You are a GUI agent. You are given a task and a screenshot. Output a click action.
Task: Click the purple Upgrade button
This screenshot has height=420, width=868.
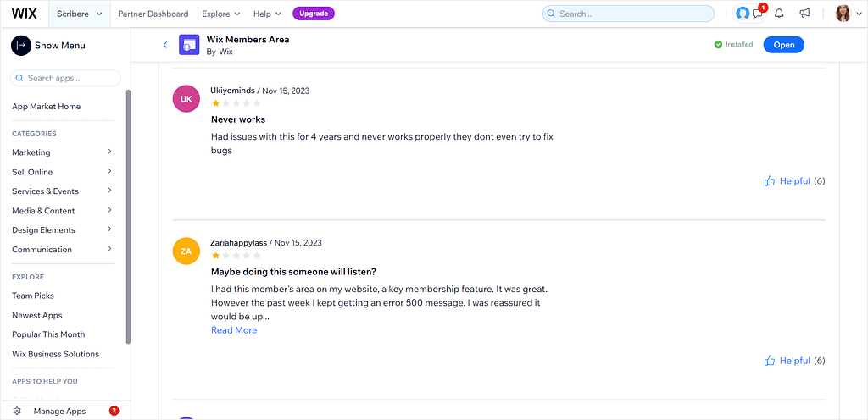pyautogui.click(x=314, y=14)
